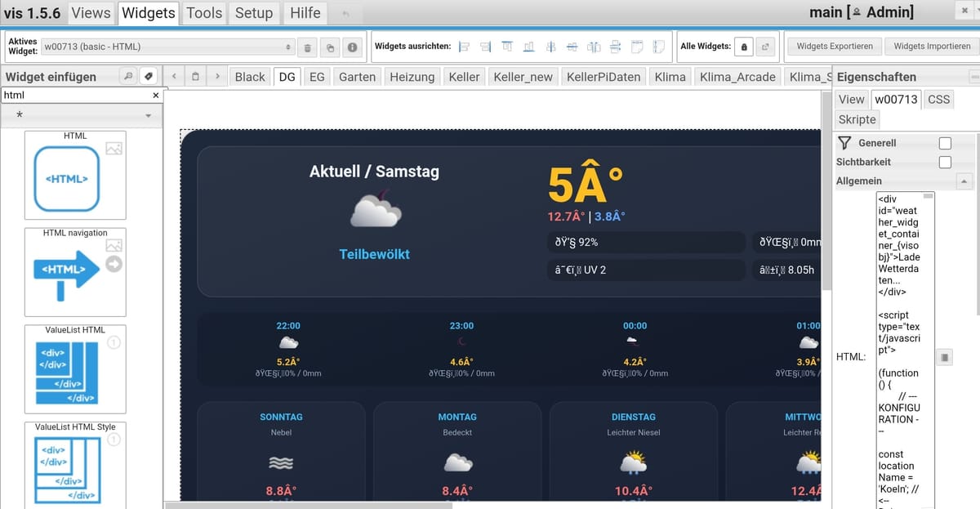Click the widget info icon
Screen dimensions: 980x509
click(352, 47)
